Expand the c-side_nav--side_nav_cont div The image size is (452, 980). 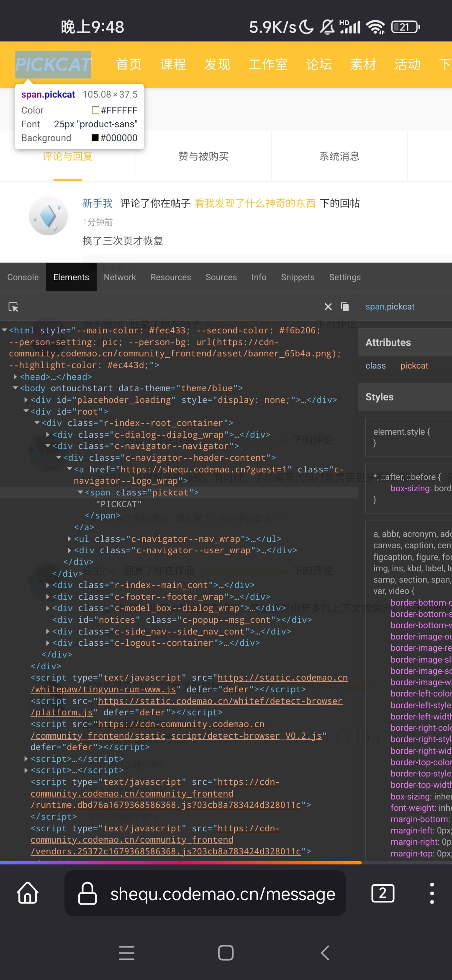click(48, 631)
